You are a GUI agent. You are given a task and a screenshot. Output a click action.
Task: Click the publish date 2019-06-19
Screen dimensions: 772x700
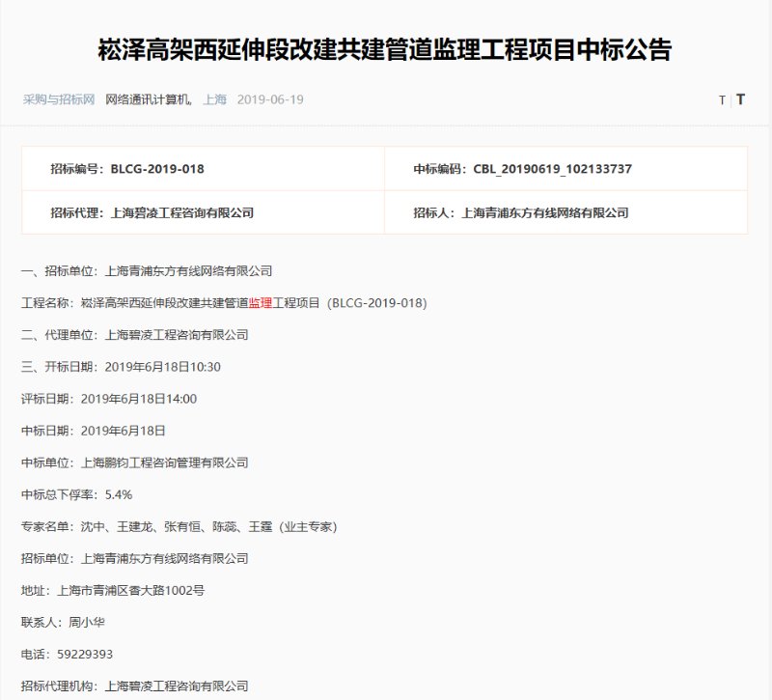[270, 99]
